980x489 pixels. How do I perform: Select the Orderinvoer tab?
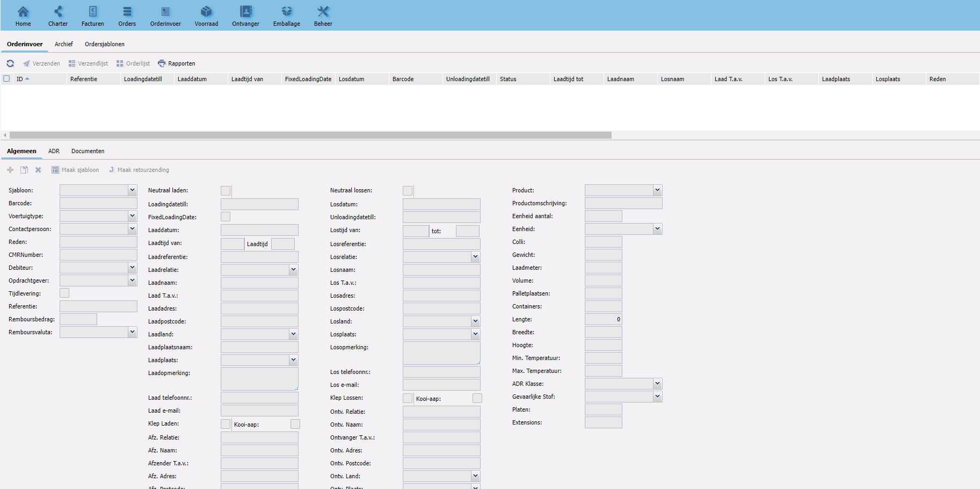click(25, 44)
